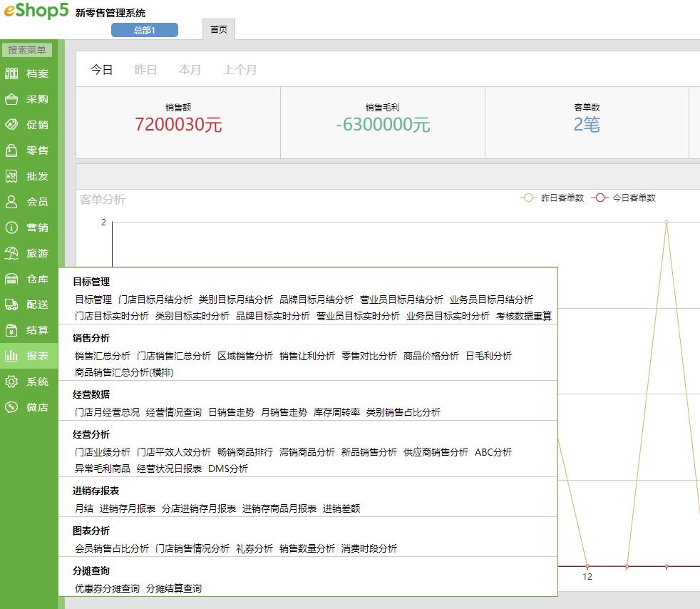Select the 零售 retail bag icon

[x=11, y=150]
